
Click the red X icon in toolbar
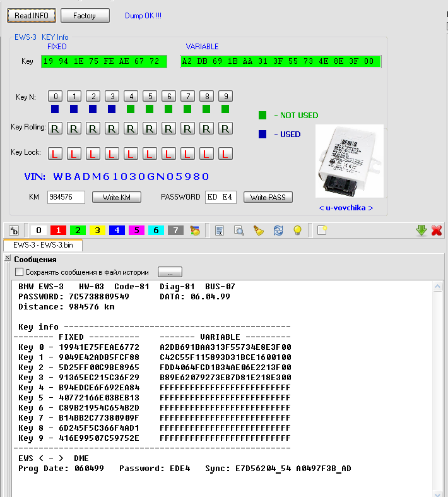click(436, 231)
